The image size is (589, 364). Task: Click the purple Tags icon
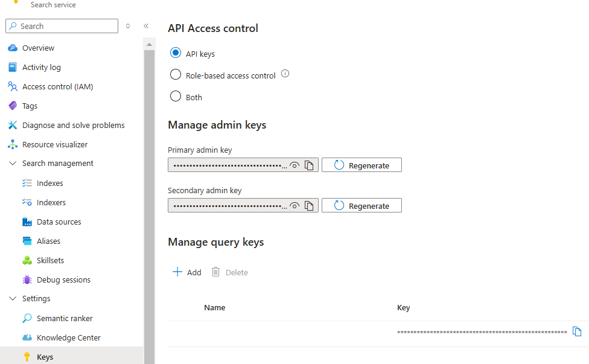[13, 106]
